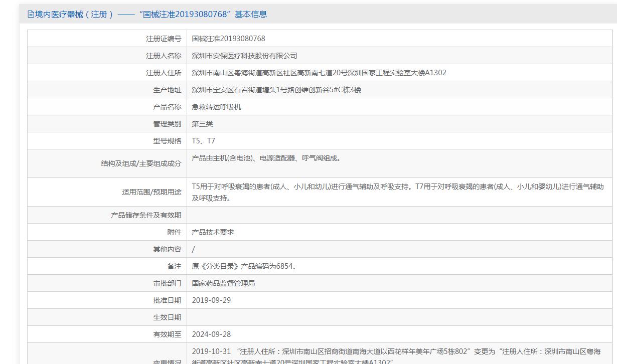
Task: Click the 批准日期 label
Action: [167, 300]
